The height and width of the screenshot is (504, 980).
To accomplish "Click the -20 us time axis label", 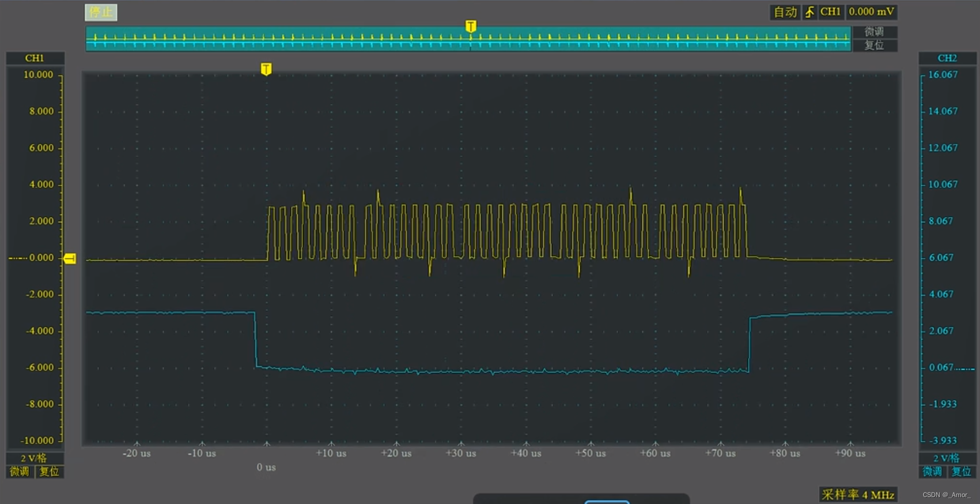I will (x=137, y=453).
